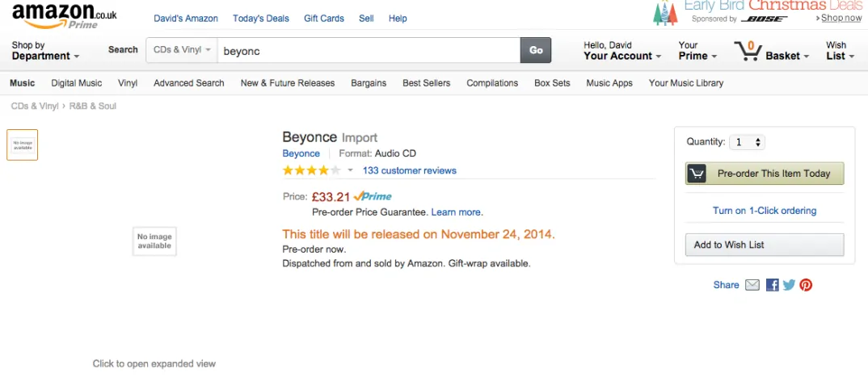Viewport: 868px width, 390px height.
Task: Open the CDs & Vinyl search category dropdown
Action: pyautogui.click(x=182, y=50)
